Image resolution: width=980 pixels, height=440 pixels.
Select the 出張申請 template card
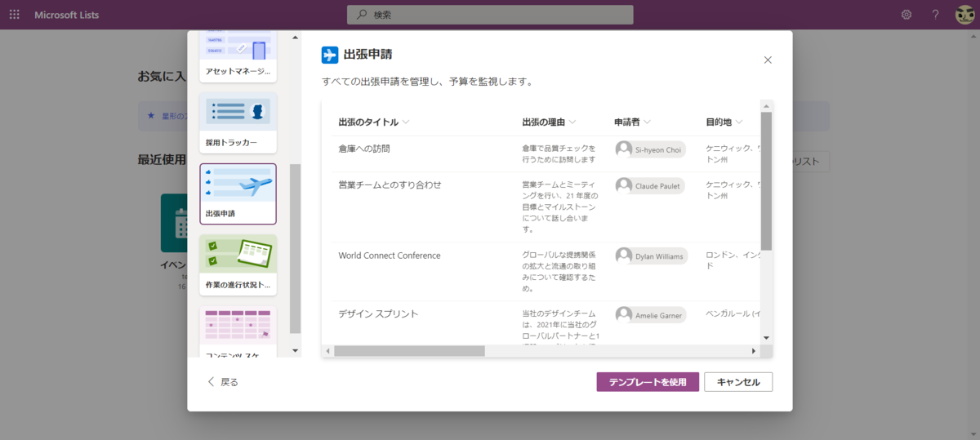coord(238,193)
